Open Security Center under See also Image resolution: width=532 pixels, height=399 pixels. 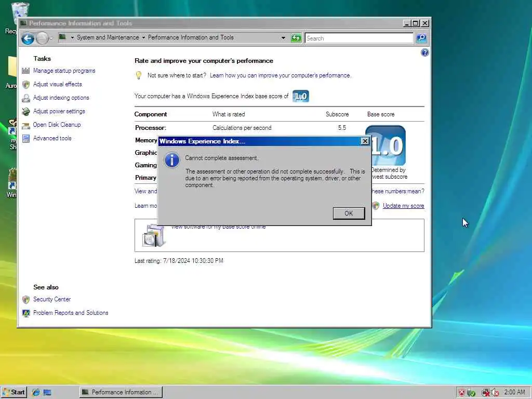point(52,299)
